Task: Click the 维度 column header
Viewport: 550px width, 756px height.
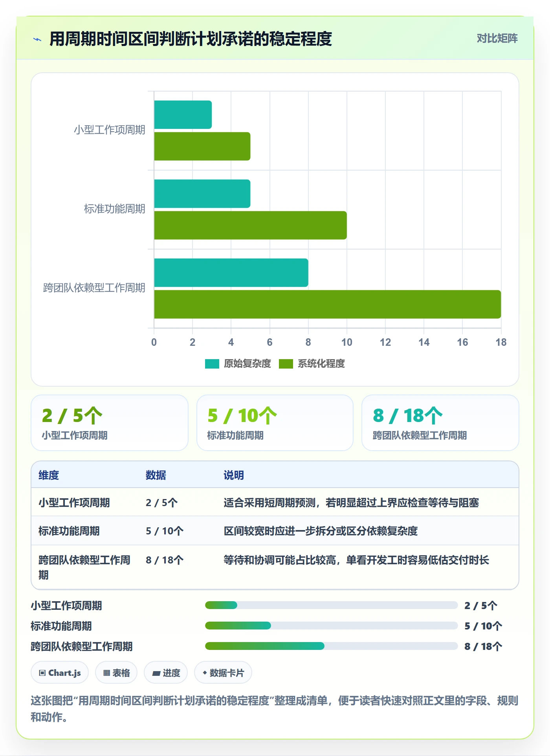Action: pos(49,475)
